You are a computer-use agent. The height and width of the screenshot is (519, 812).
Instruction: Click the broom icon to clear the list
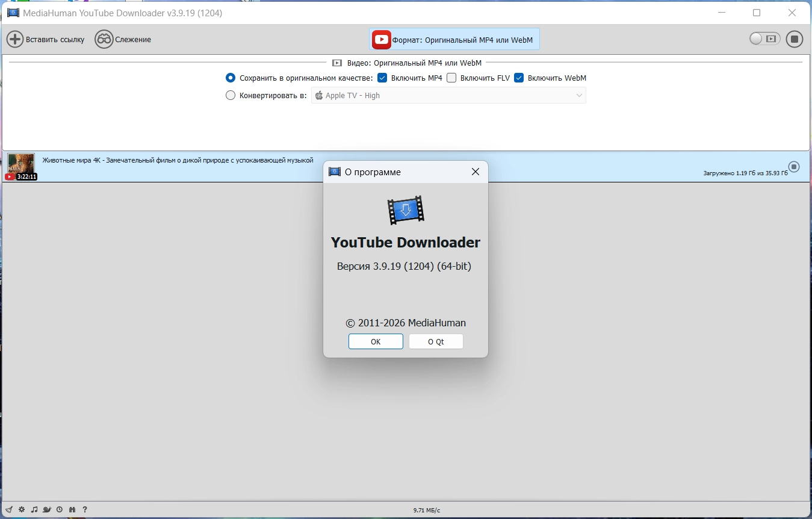tap(9, 509)
